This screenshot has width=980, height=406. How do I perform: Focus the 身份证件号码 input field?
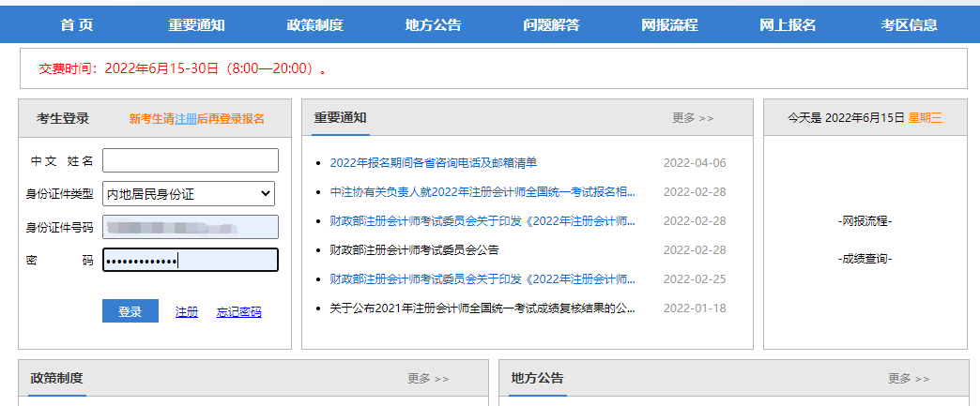click(191, 227)
